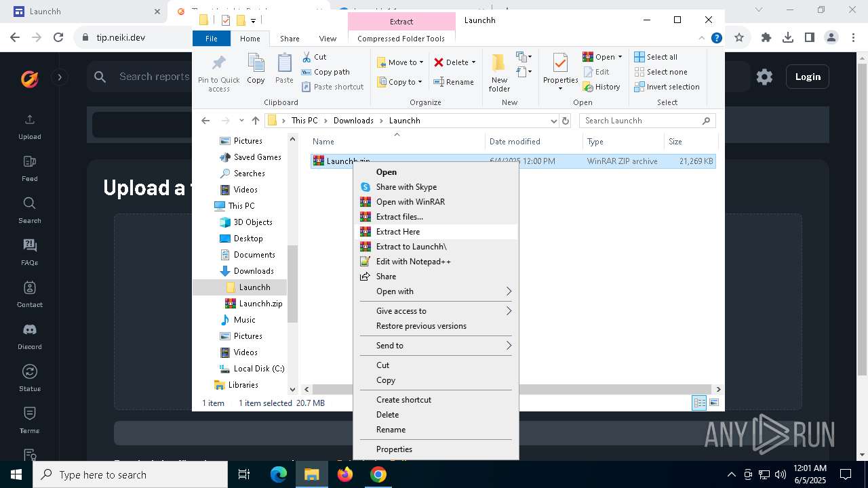Click Downloads in the address breadcrumb
Screen dimensions: 868x488
click(353, 121)
